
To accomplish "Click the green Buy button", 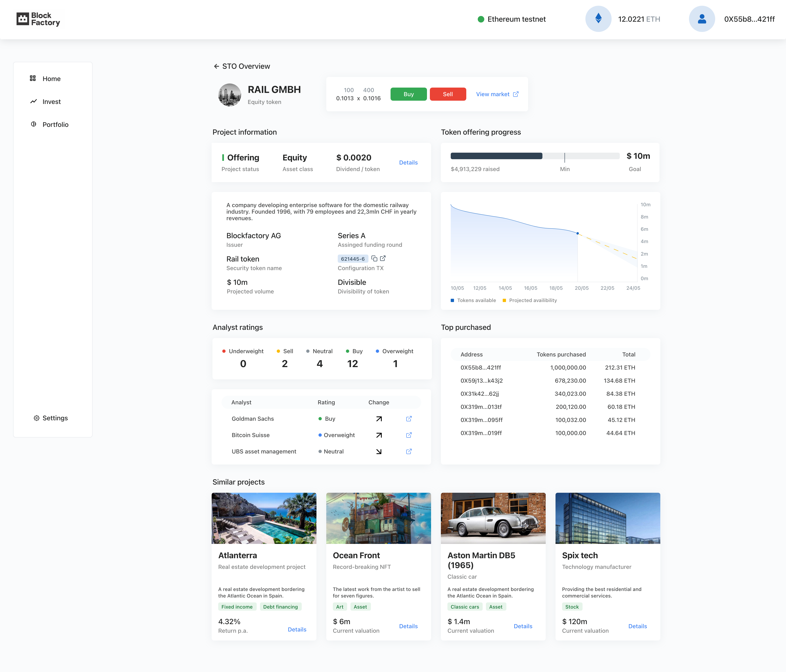I will point(409,94).
